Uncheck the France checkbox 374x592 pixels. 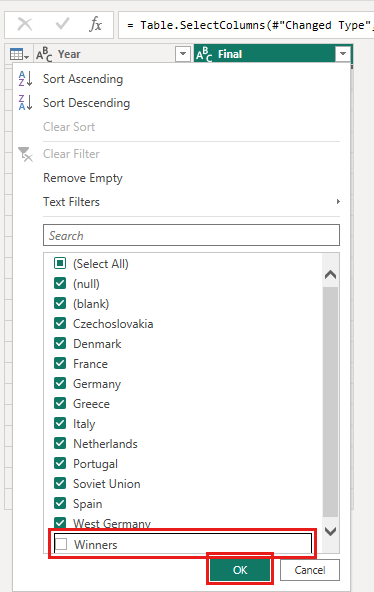(x=60, y=363)
